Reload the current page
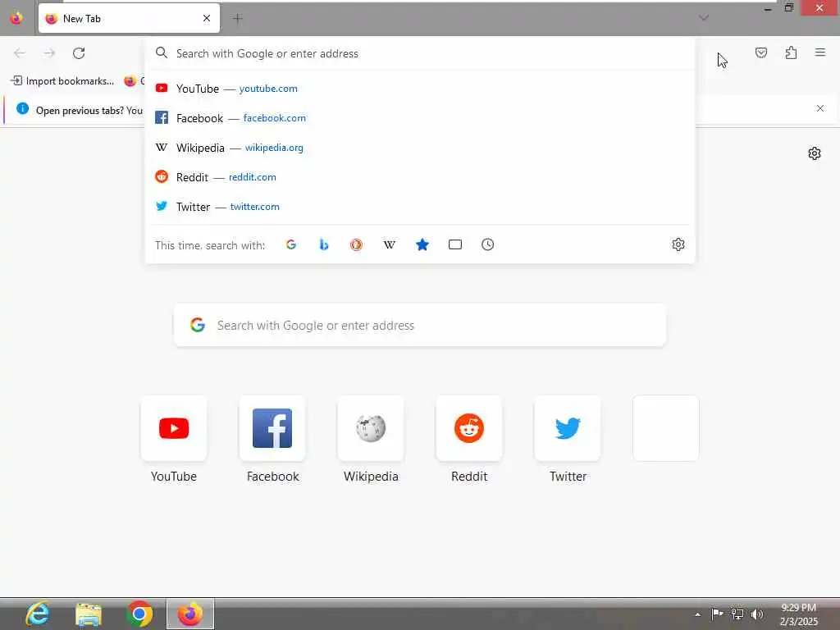Viewport: 840px width, 630px height. coord(79,53)
